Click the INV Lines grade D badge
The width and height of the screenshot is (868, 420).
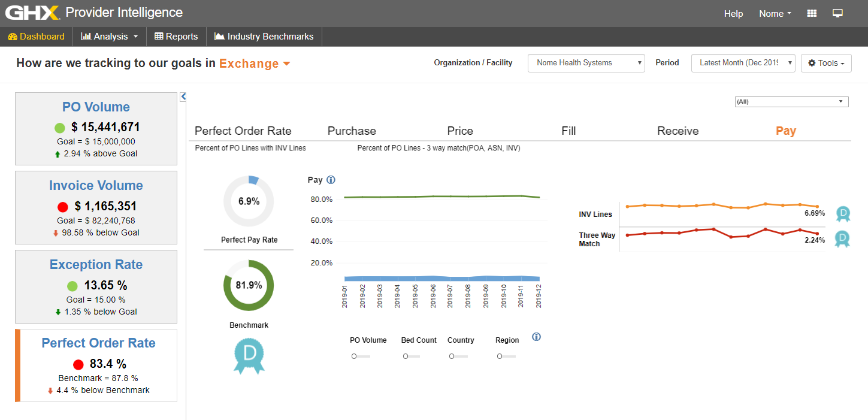click(x=842, y=213)
